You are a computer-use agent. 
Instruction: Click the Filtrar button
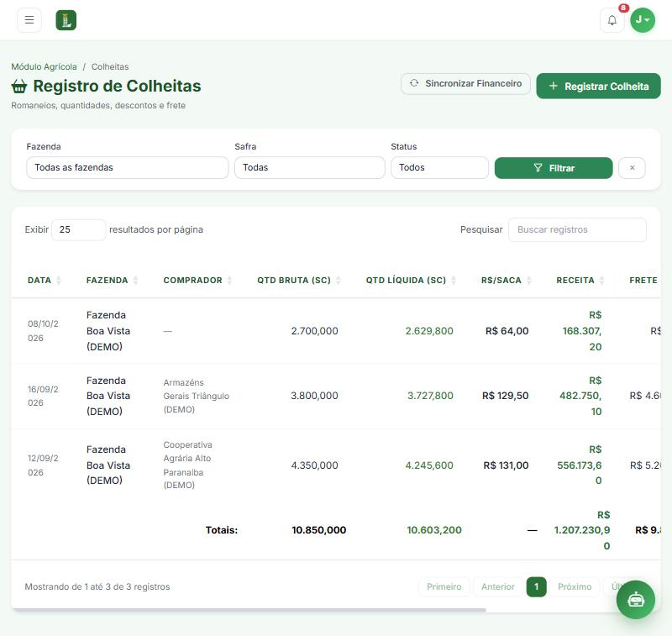pyautogui.click(x=554, y=168)
